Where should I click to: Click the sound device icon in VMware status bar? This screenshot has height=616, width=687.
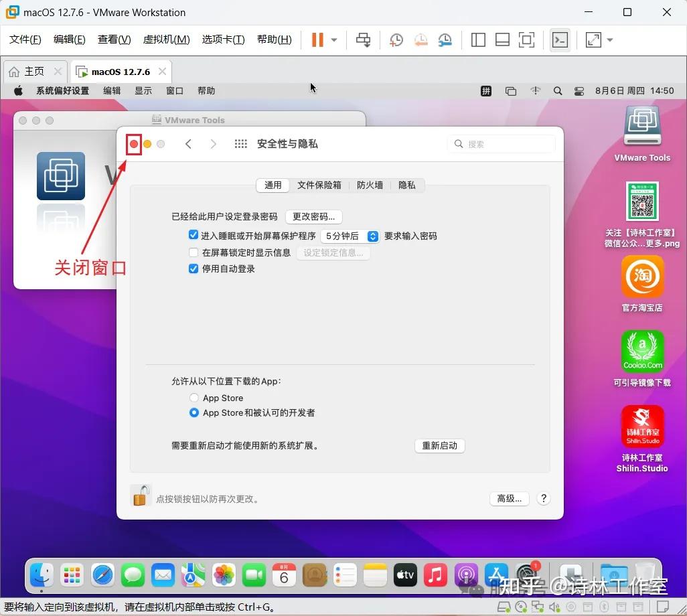pos(554,607)
